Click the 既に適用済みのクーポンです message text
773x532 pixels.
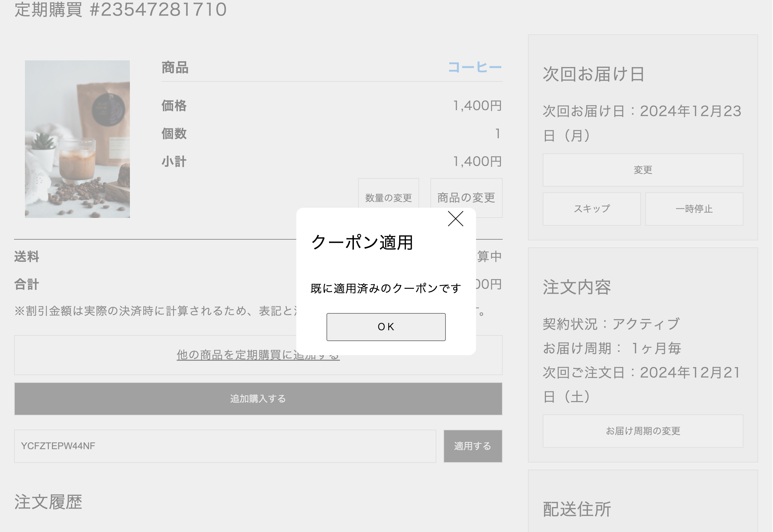385,288
